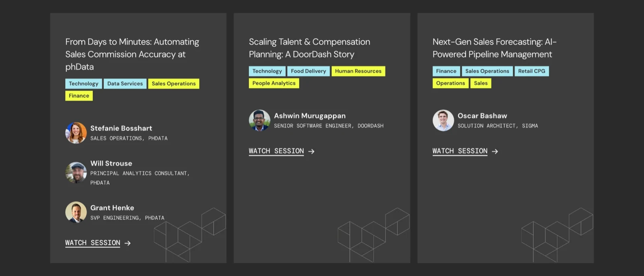
Task: Click 'SALES OPERATIONS, PHDATA' job title
Action: point(129,138)
